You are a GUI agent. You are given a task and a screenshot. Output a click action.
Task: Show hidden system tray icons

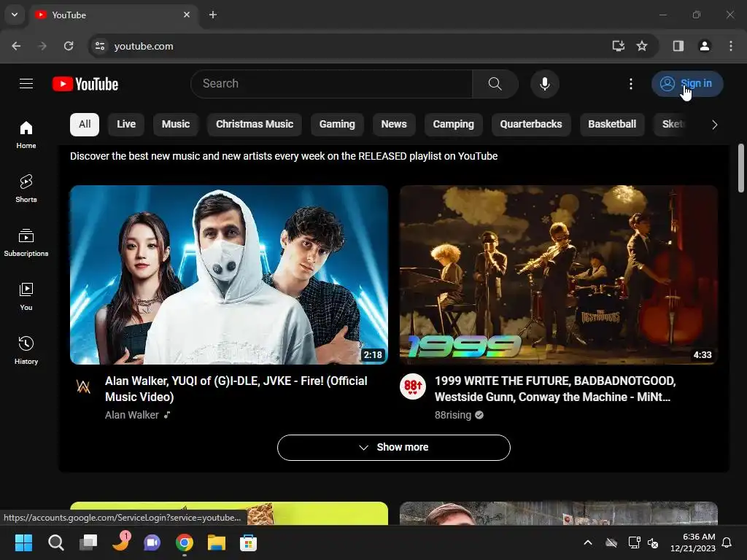coord(588,542)
